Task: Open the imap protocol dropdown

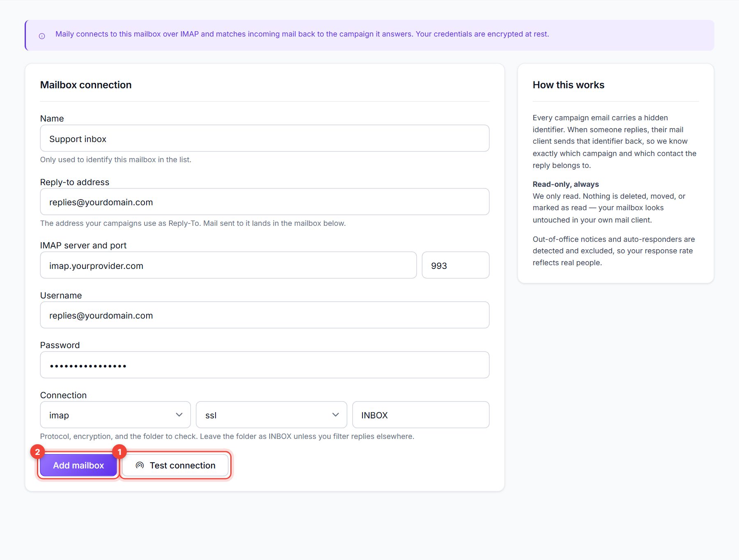Action: [x=115, y=415]
